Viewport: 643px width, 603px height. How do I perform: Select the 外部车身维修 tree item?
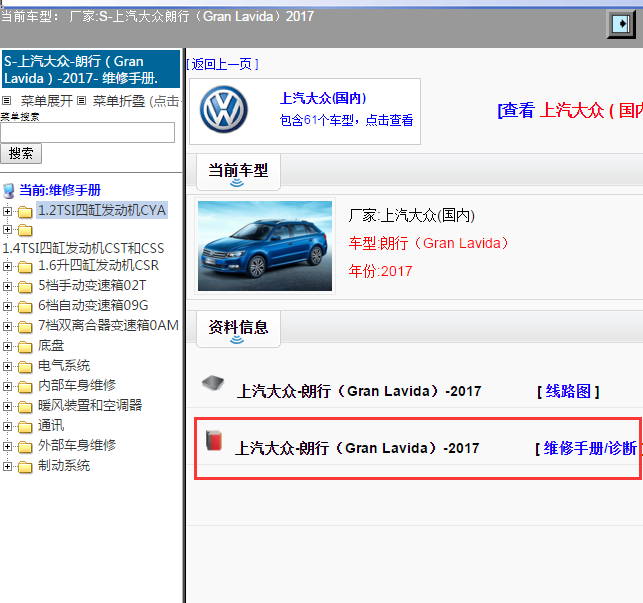(77, 445)
